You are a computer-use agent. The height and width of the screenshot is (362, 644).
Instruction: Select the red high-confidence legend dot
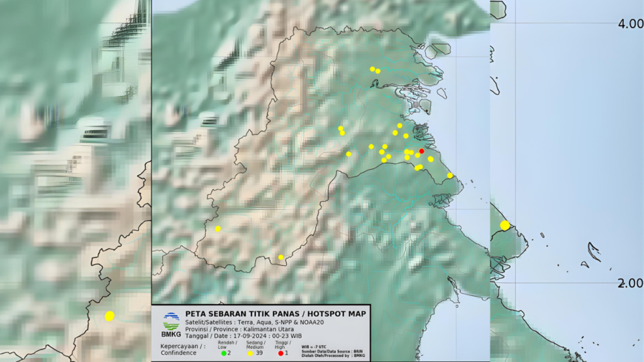(x=280, y=353)
